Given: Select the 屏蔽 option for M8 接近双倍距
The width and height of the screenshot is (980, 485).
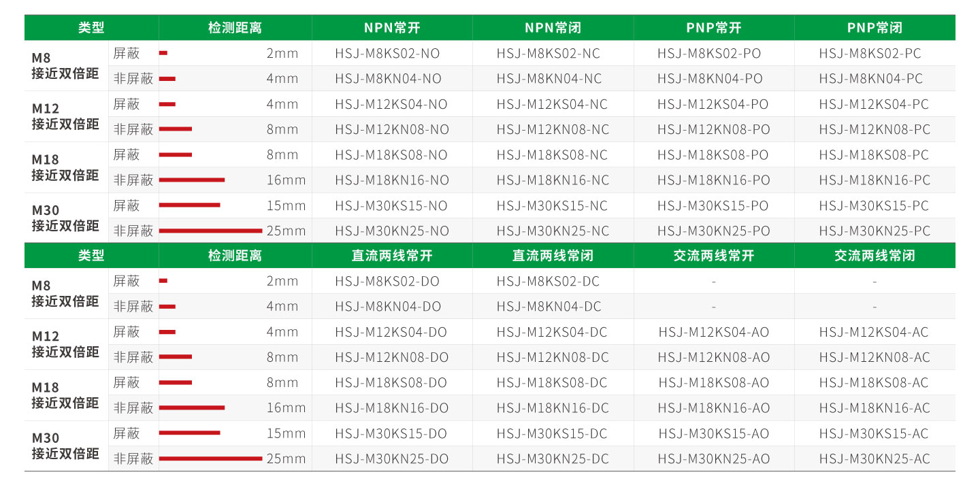Looking at the screenshot, I should point(121,52).
